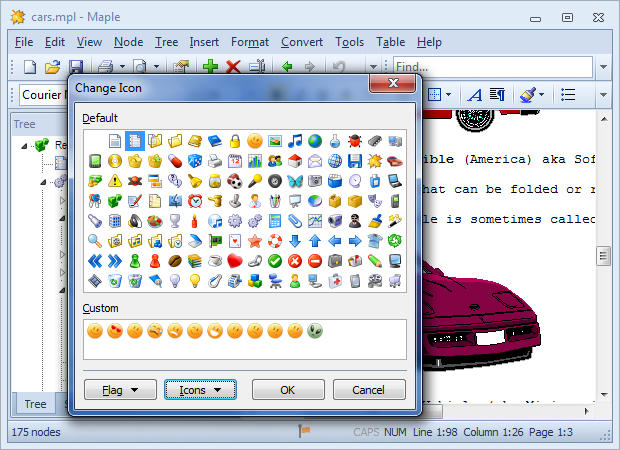Cancel the Change Icon dialog
Viewport: 620px width, 450px height.
pos(369,390)
